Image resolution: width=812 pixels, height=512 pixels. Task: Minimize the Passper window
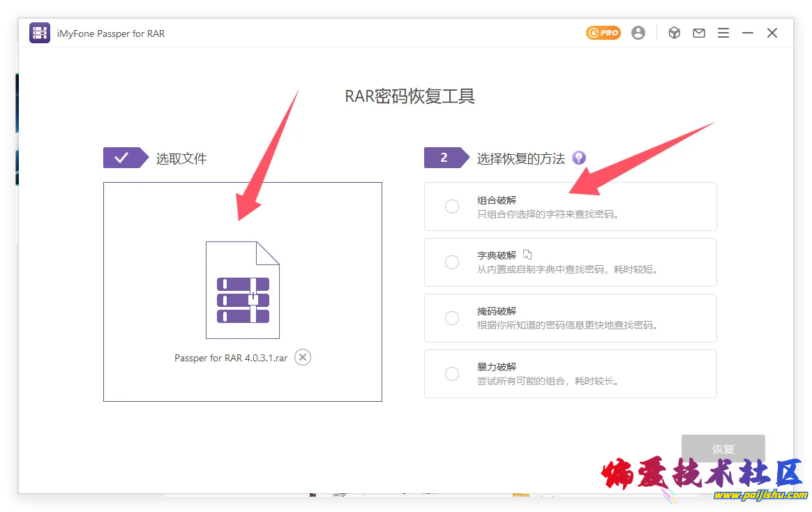coord(748,33)
